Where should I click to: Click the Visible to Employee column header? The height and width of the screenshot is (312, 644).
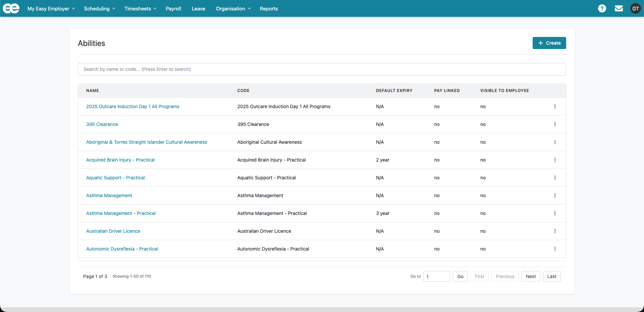[x=504, y=91]
